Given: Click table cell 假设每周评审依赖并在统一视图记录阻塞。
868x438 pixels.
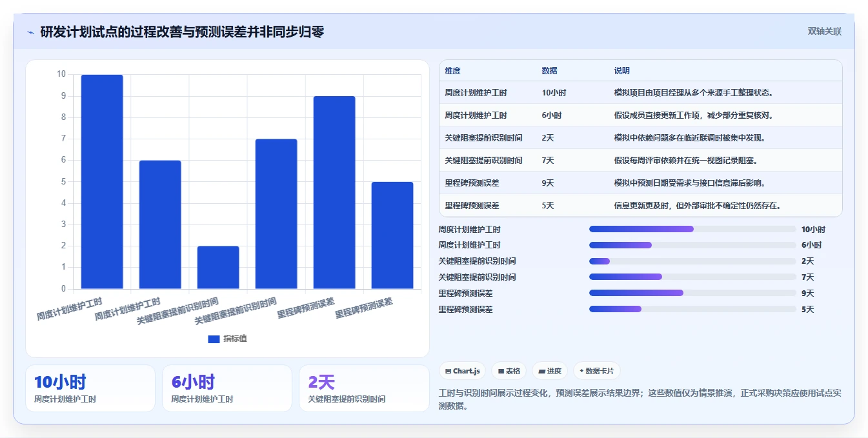Looking at the screenshot, I should (686, 161).
